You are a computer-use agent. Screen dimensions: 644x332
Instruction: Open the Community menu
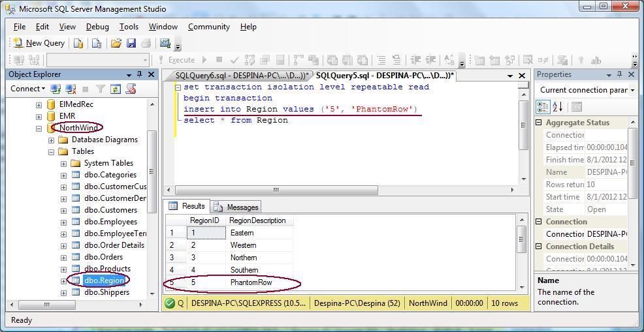pos(208,27)
